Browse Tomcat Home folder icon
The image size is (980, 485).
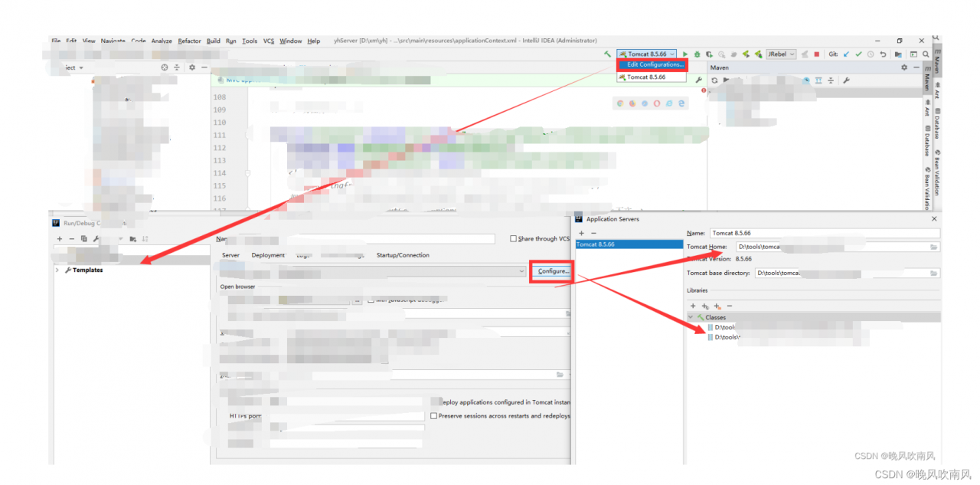[934, 247]
